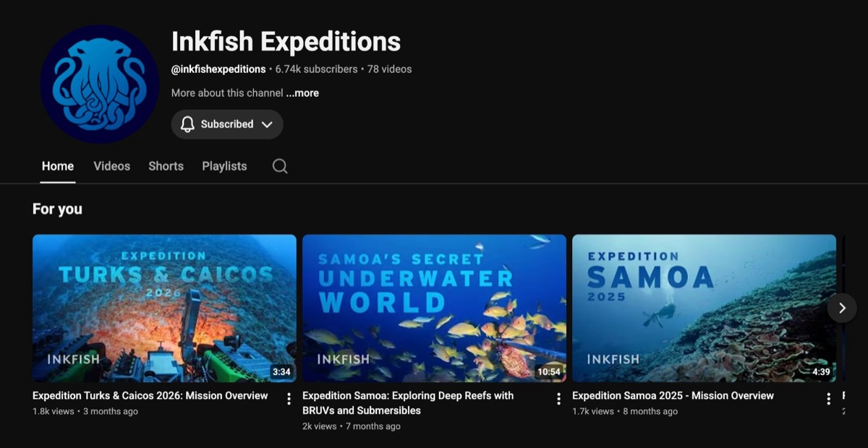Screen dimensions: 868x448
Task: Switch to the Home tab
Action: click(x=58, y=166)
